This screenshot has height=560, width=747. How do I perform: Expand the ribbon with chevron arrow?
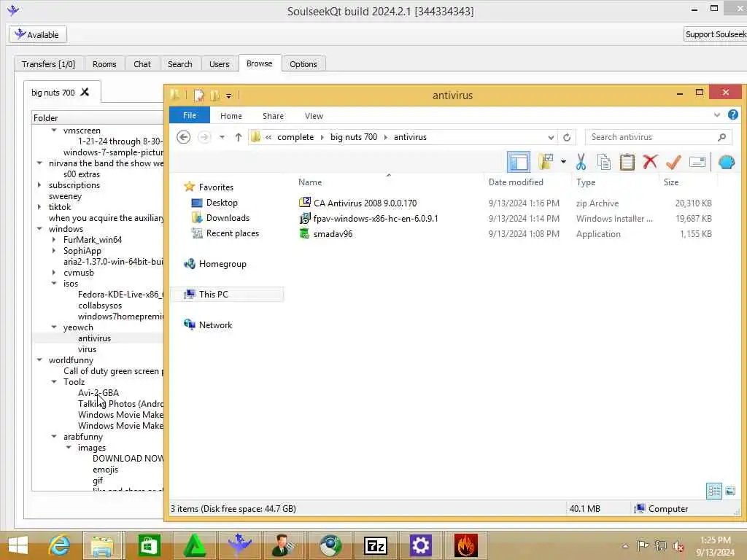point(716,114)
